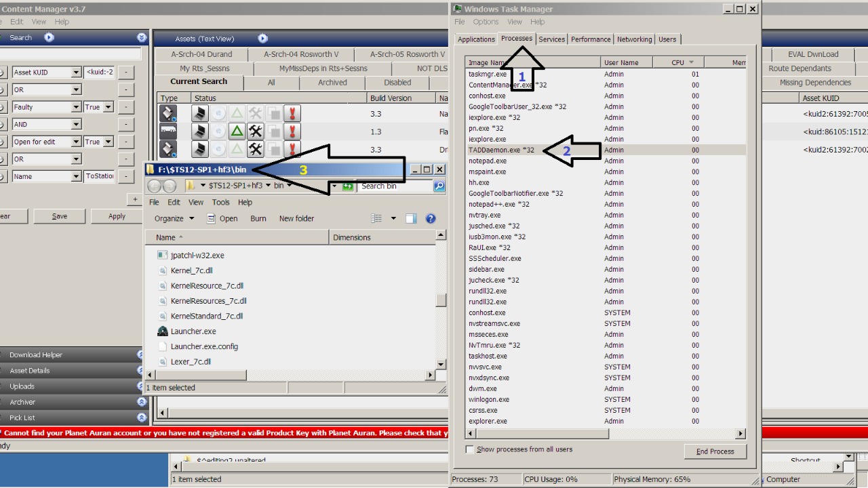Click the End Process button
This screenshot has width=868, height=488.
tap(715, 451)
